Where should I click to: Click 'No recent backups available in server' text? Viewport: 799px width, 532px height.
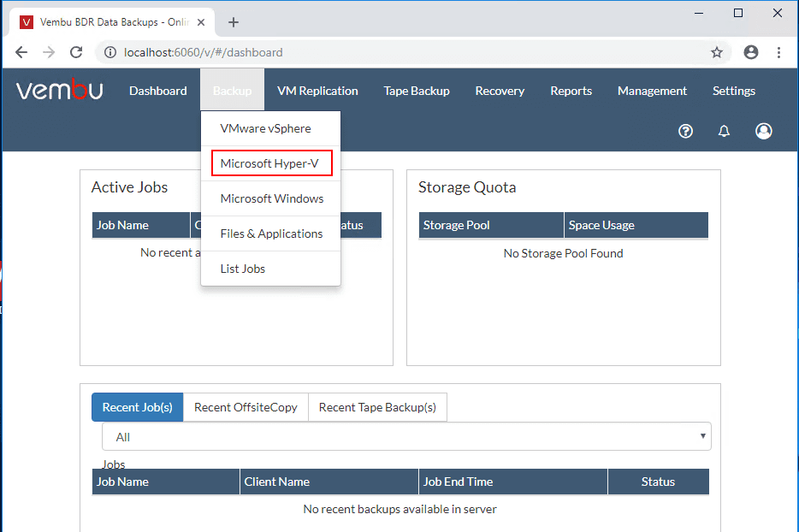400,509
